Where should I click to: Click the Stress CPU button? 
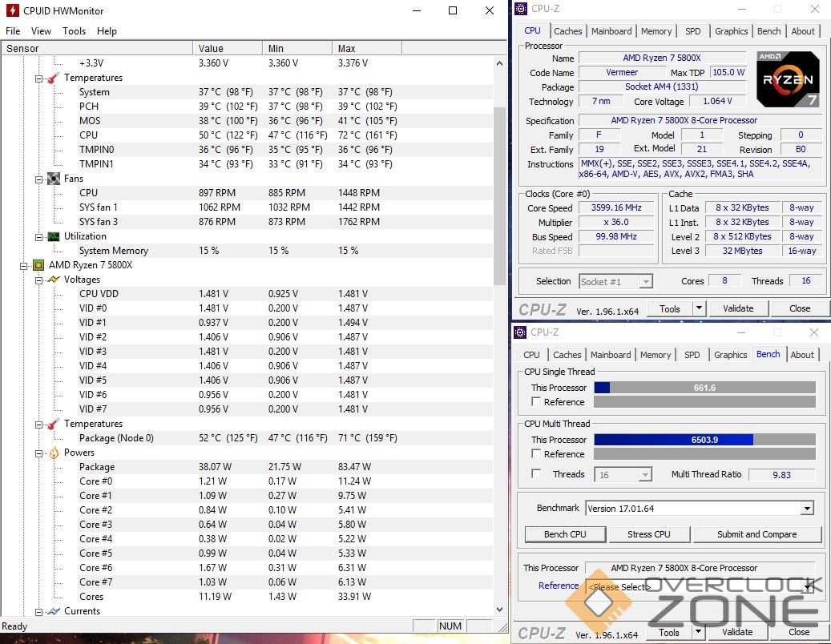649,534
